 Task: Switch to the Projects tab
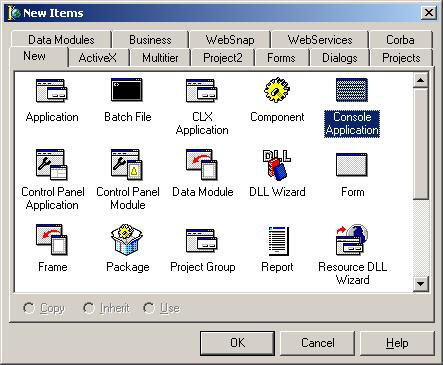[401, 58]
